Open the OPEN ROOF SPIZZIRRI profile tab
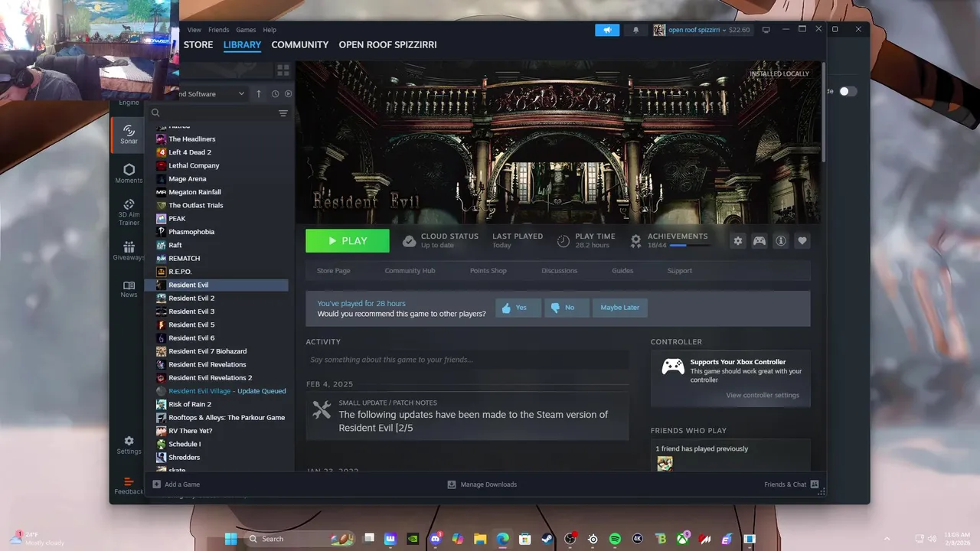This screenshot has width=980, height=551. click(x=388, y=45)
